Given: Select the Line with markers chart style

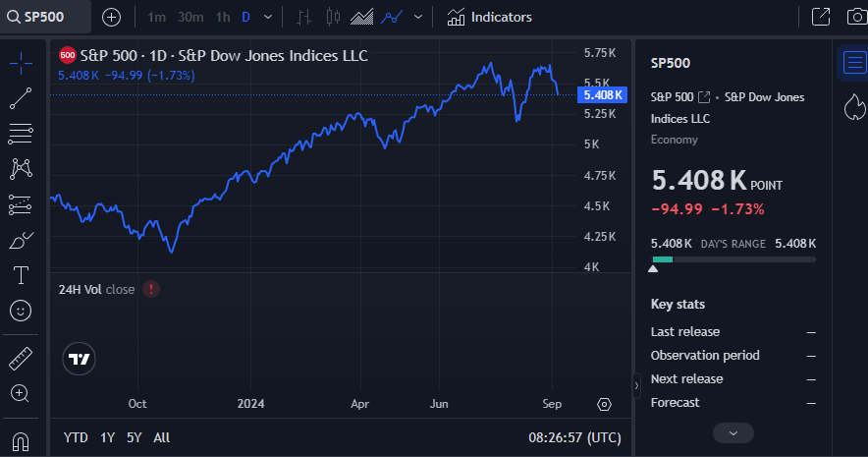Looking at the screenshot, I should (392, 17).
